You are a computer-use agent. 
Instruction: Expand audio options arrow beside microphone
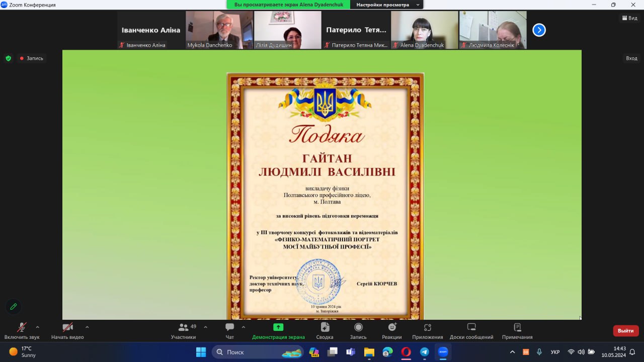pos(37,327)
